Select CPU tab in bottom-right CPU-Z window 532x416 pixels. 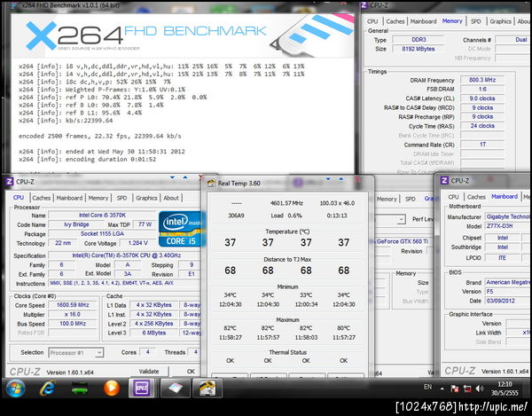coord(453,197)
